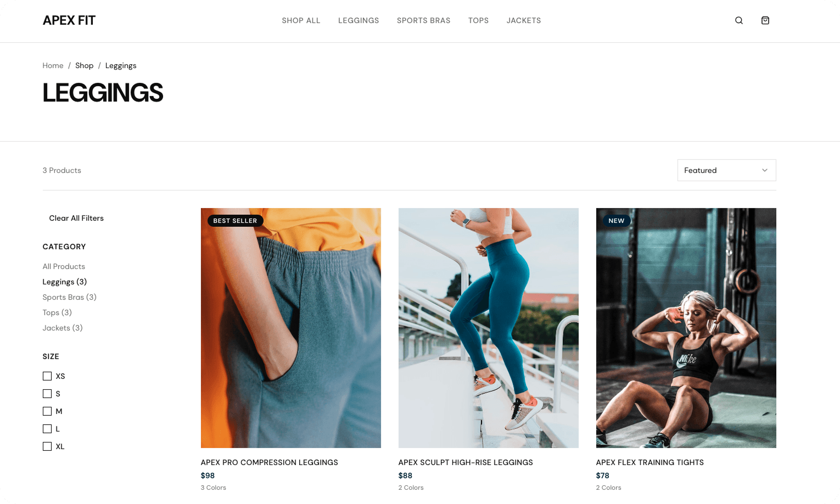Tick the L size checkbox

pos(47,429)
